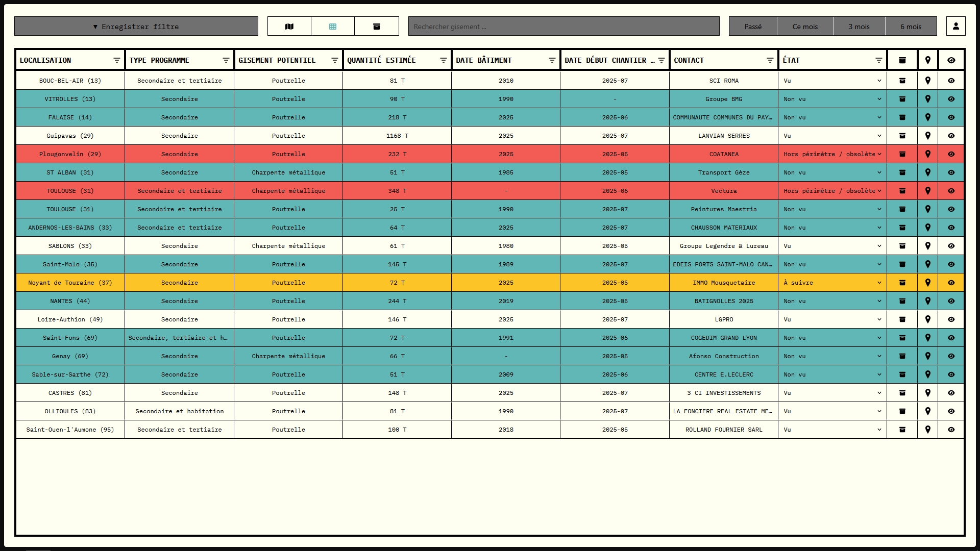Open État dropdown for SCI ROMA row
The height and width of the screenshot is (551, 980).
tap(832, 81)
